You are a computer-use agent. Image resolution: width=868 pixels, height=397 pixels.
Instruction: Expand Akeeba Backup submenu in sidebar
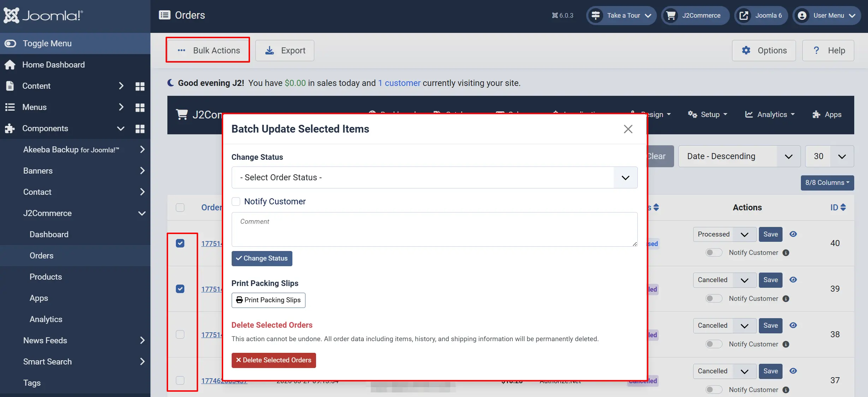point(142,150)
